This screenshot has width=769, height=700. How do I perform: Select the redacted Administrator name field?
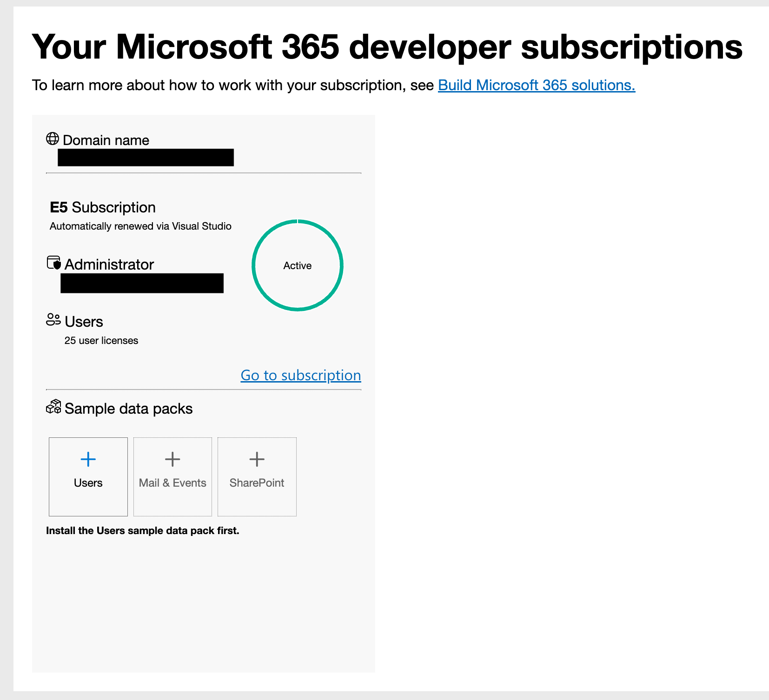point(142,283)
